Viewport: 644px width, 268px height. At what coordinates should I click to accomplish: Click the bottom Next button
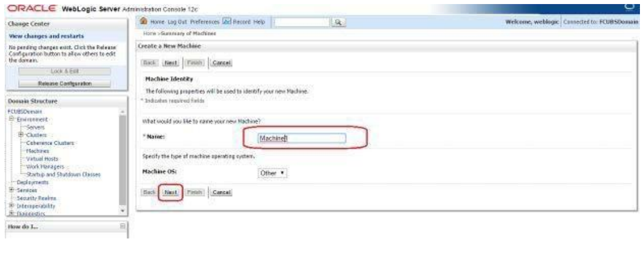[171, 193]
